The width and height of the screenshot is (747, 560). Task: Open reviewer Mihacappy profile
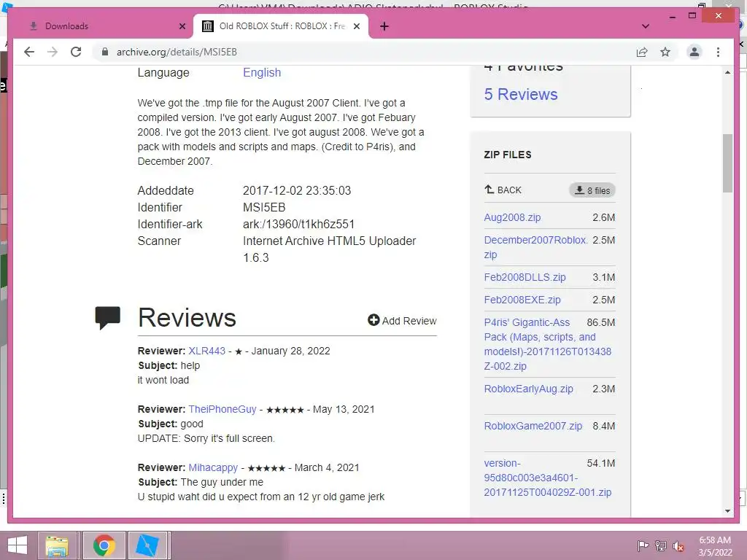pos(213,467)
